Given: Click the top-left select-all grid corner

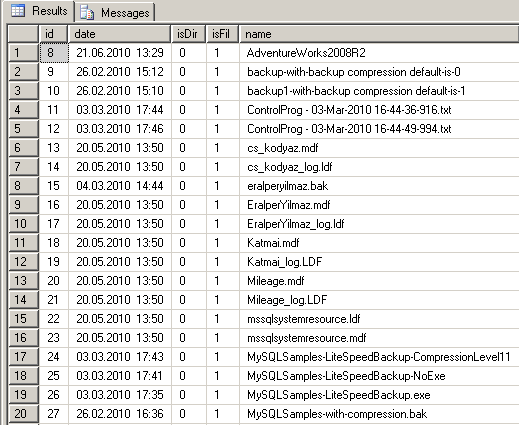Looking at the screenshot, I should point(23,34).
